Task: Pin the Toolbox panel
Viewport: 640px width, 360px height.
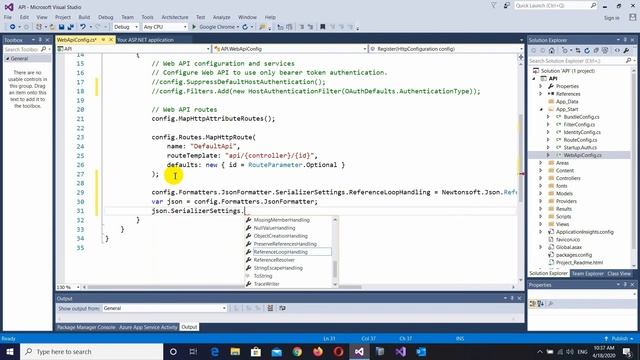Action: click(40, 40)
